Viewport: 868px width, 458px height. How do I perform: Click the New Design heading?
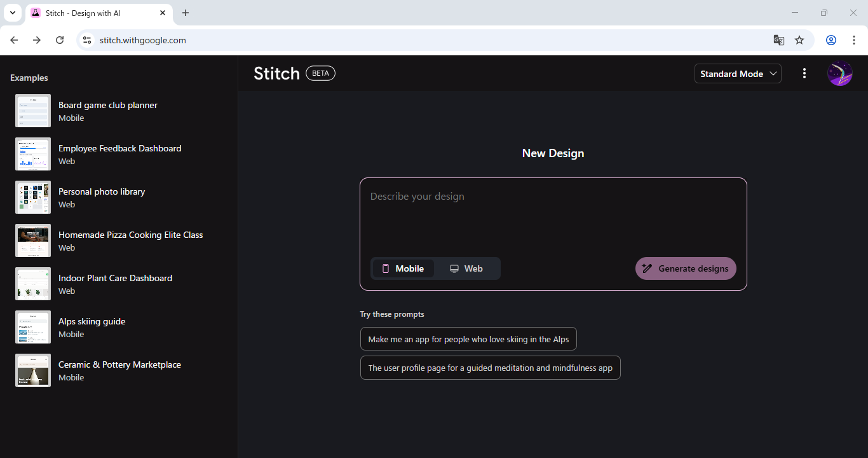(553, 153)
